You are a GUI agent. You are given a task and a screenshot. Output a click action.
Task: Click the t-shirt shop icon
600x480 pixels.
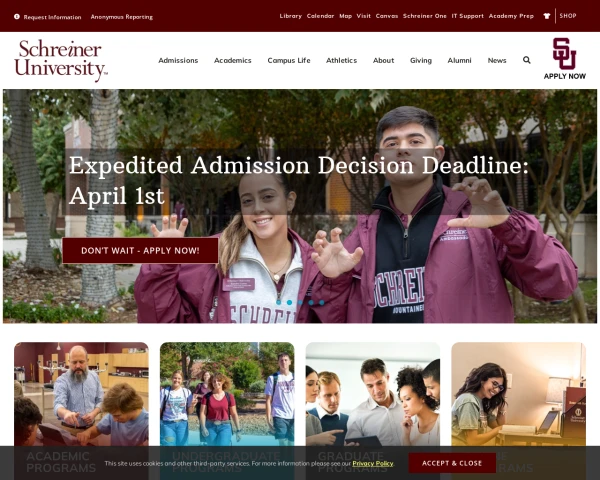[546, 16]
